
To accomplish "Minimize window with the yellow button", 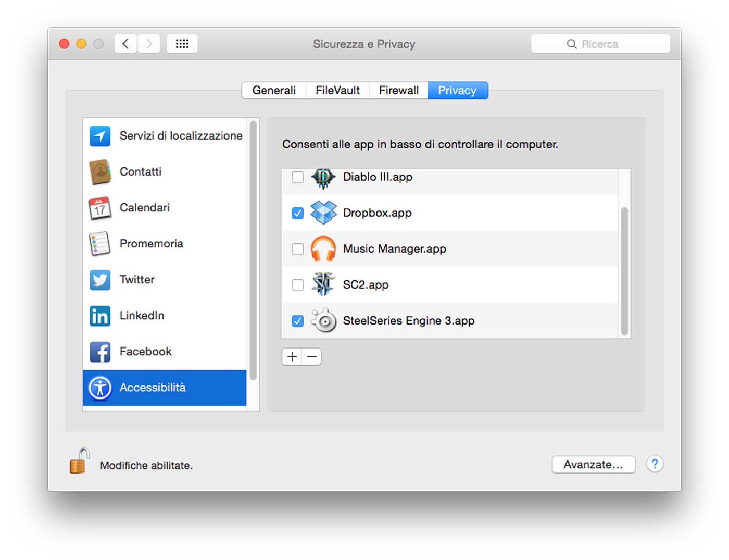I will coord(81,44).
